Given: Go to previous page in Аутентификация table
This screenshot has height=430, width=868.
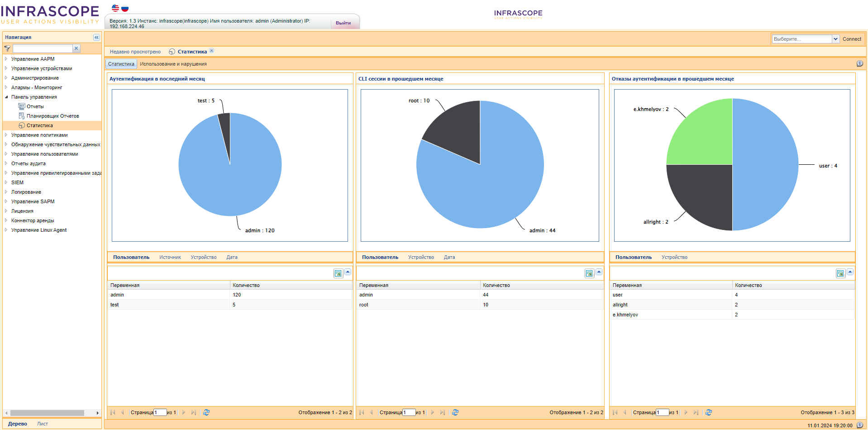Looking at the screenshot, I should (122, 412).
